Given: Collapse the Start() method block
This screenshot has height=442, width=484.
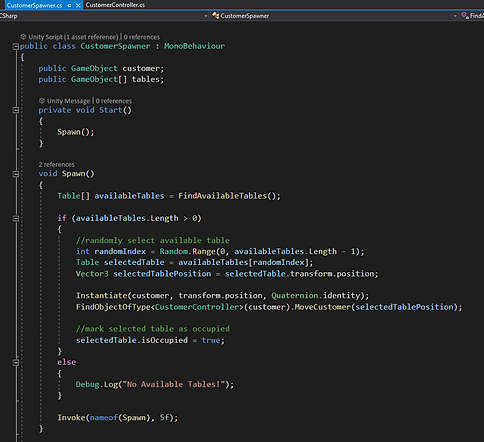Looking at the screenshot, I should (x=16, y=110).
